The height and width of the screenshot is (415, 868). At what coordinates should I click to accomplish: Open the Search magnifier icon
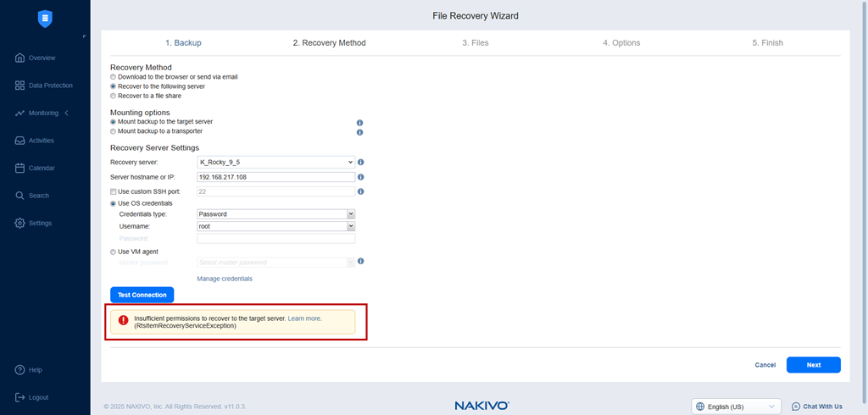(20, 196)
